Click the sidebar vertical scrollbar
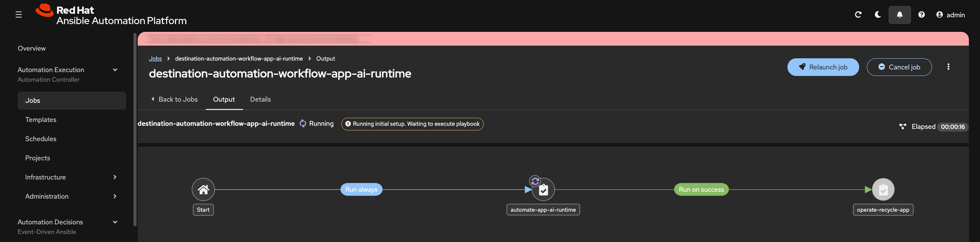This screenshot has width=980, height=242. click(135, 130)
